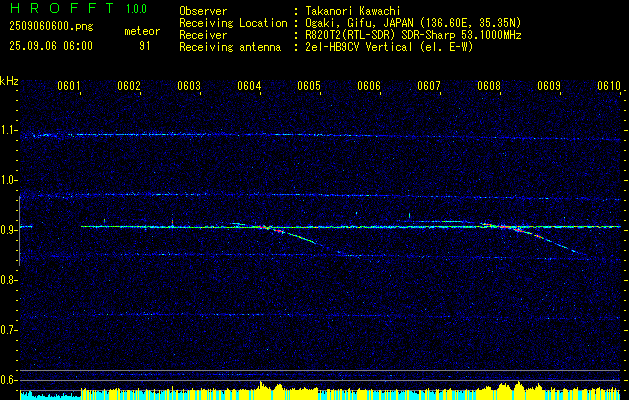Screen dimensions: 629x400
Task: Click the kHz axis unit label
Action: 10,81
